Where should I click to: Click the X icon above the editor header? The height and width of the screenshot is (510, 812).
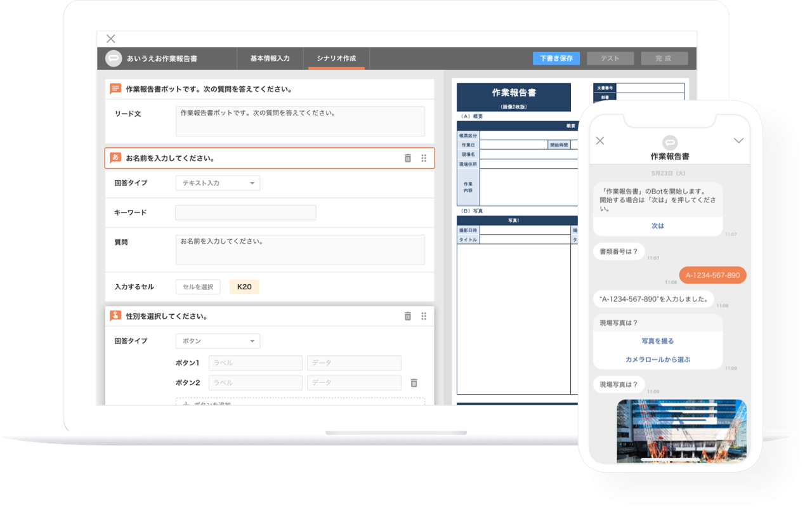pos(111,39)
